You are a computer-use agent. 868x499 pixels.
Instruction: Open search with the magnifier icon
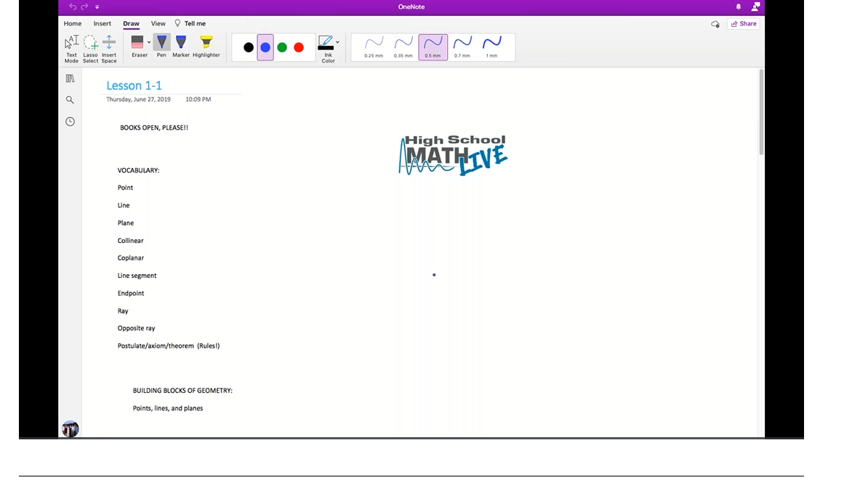tap(70, 100)
